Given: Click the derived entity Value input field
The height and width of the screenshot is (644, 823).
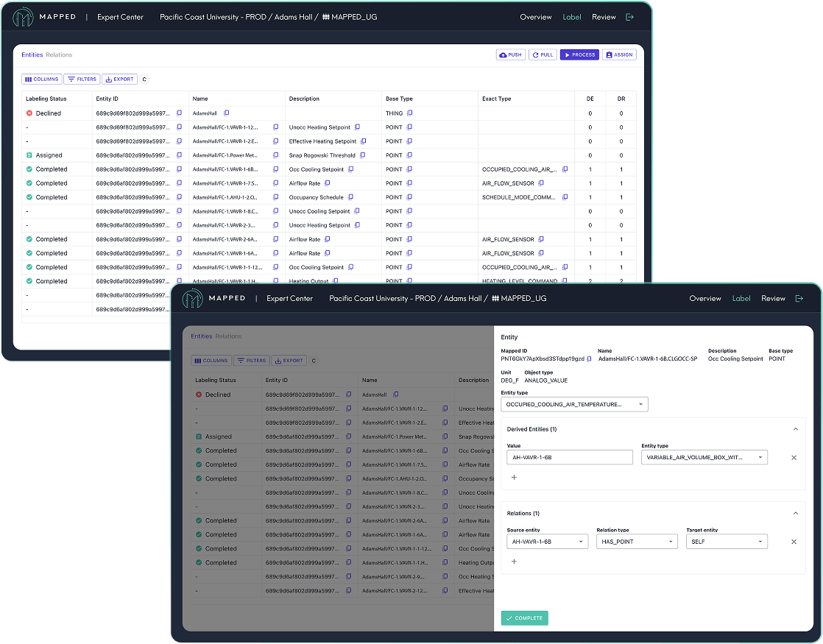Looking at the screenshot, I should [569, 458].
